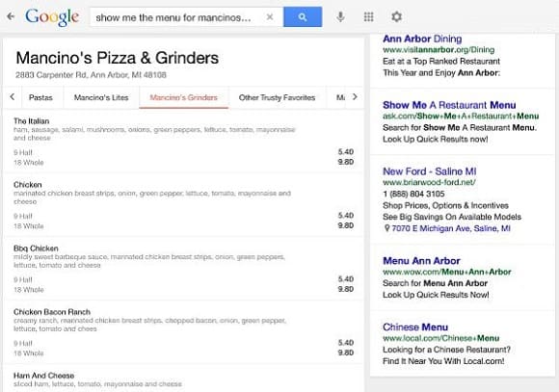Click the map pin by 7070 E Michigan Ave

tap(386, 228)
